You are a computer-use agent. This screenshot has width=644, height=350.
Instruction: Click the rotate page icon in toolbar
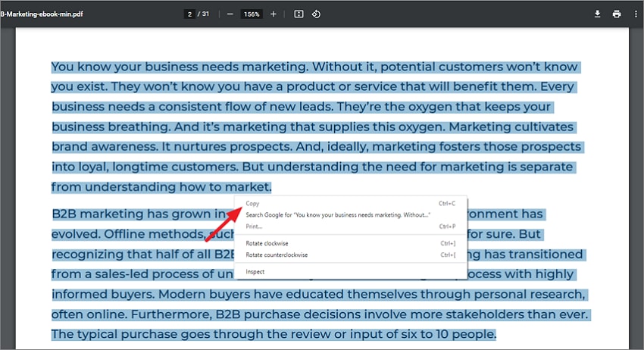[316, 14]
